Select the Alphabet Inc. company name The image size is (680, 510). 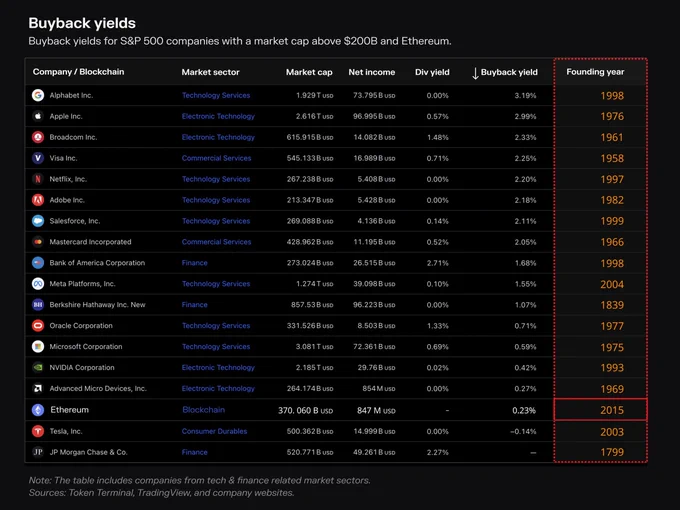71,95
